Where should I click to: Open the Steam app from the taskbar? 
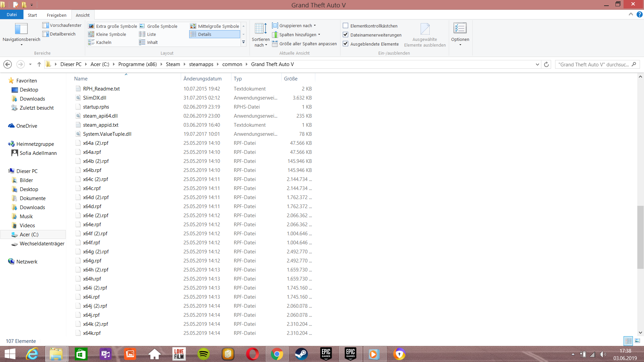coord(301,354)
